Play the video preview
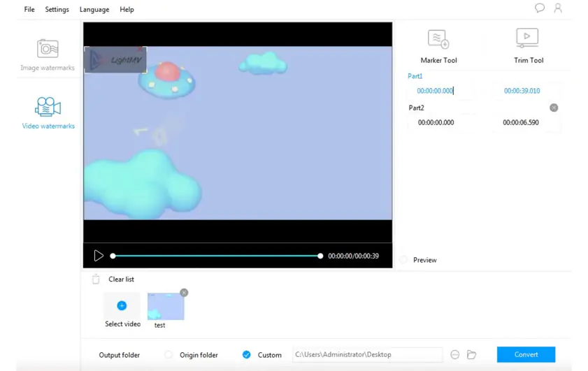The width and height of the screenshot is (588, 371). click(x=99, y=256)
